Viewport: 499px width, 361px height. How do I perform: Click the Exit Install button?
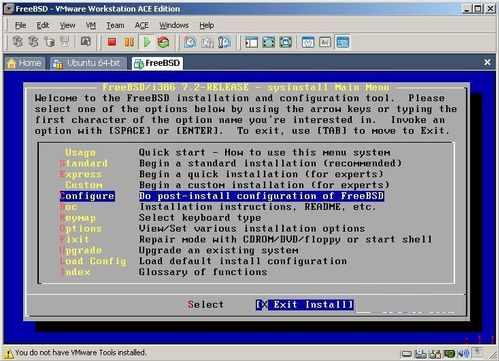point(305,304)
